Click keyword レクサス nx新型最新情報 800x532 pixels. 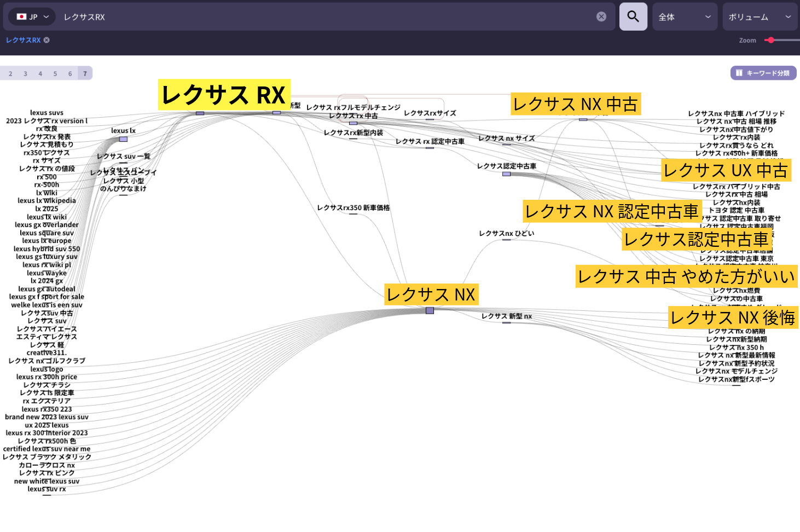(737, 355)
